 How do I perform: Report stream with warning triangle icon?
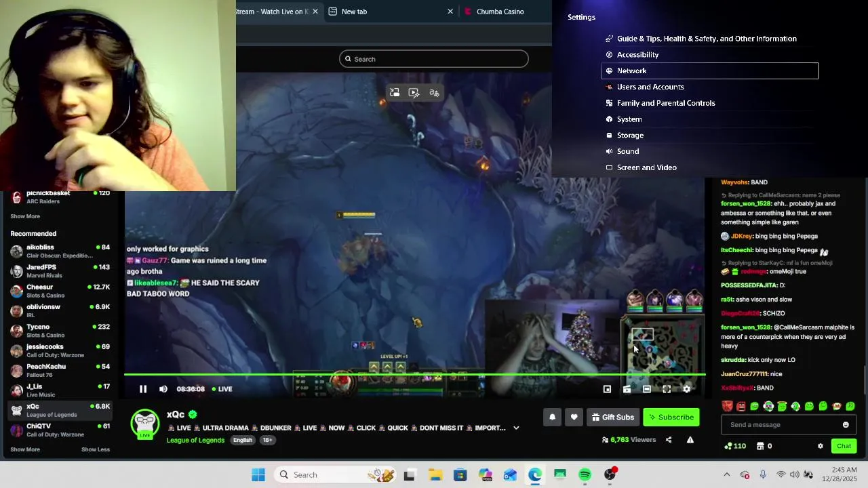click(x=690, y=440)
